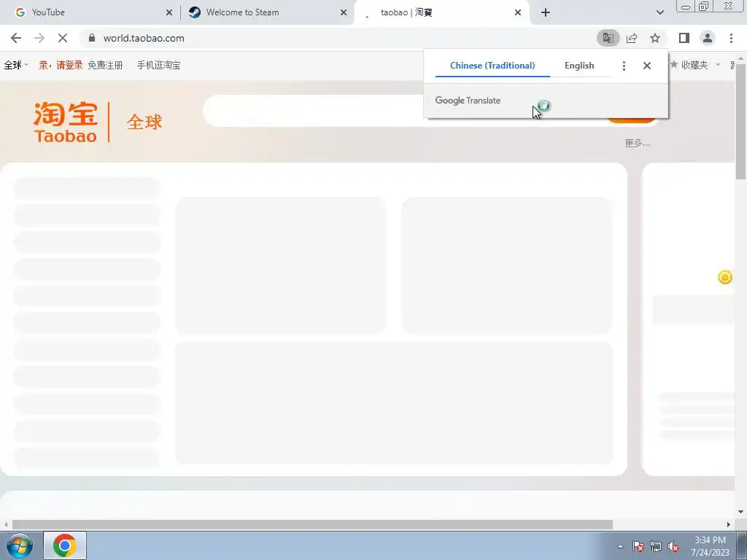Open a new browser tab
Viewport: 747px width, 560px height.
pyautogui.click(x=546, y=12)
